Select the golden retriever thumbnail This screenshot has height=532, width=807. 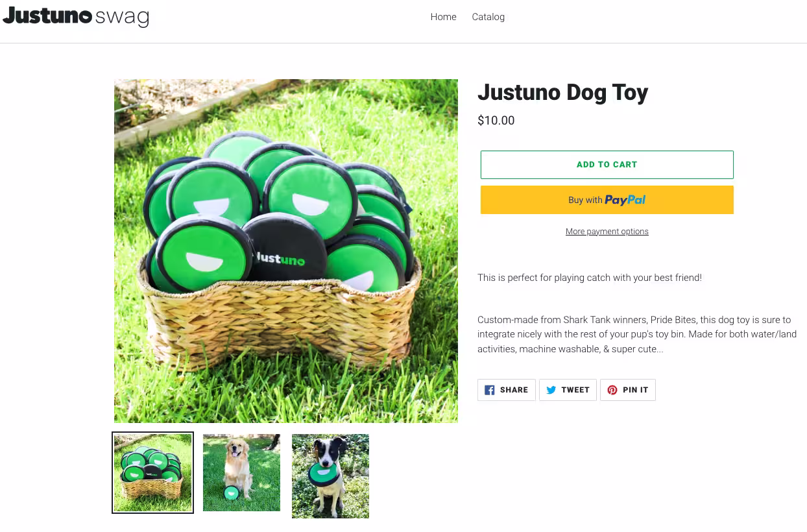click(241, 473)
